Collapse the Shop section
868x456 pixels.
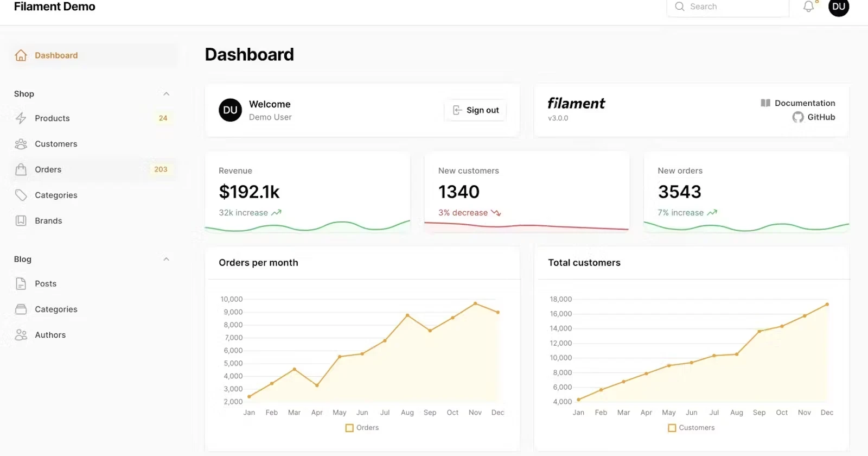pos(167,93)
